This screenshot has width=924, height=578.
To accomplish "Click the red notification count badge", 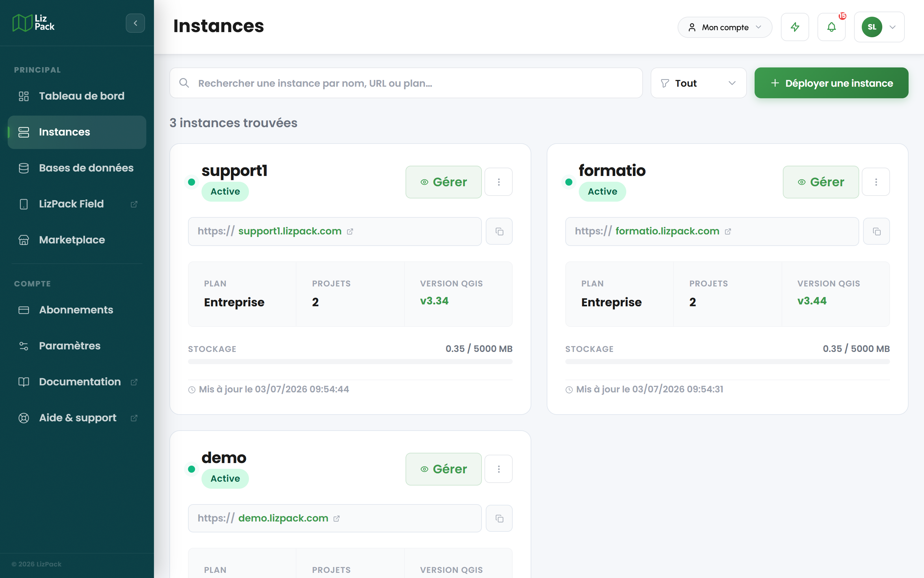I will (x=842, y=16).
